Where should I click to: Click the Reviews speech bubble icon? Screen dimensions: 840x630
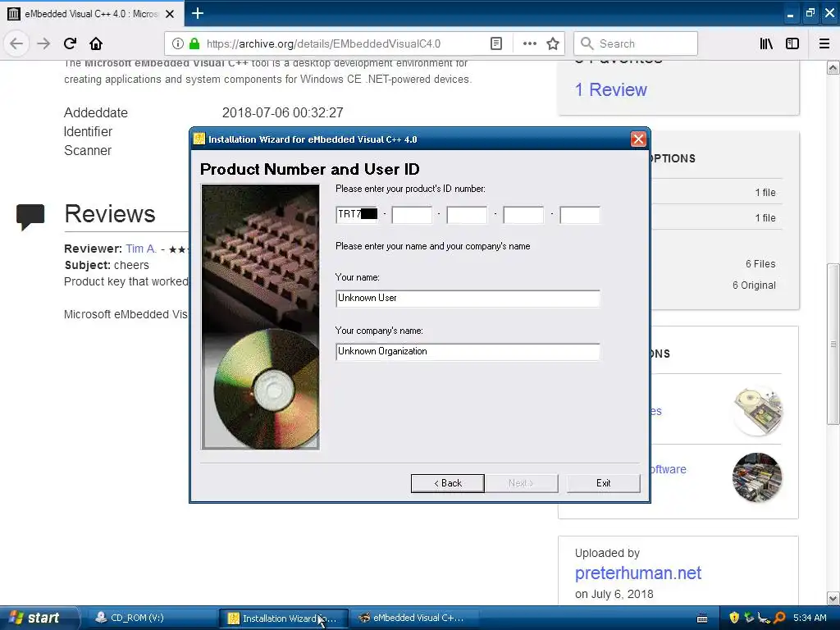pyautogui.click(x=30, y=217)
